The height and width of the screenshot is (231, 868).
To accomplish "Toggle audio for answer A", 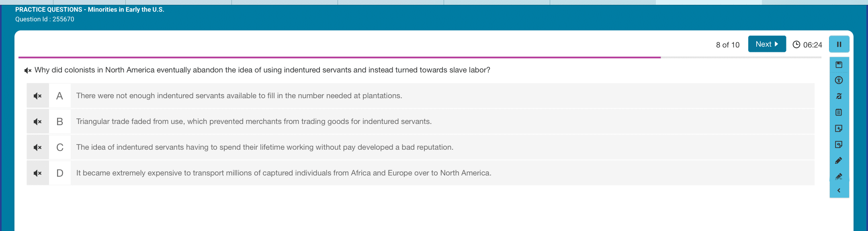I will pos(38,96).
